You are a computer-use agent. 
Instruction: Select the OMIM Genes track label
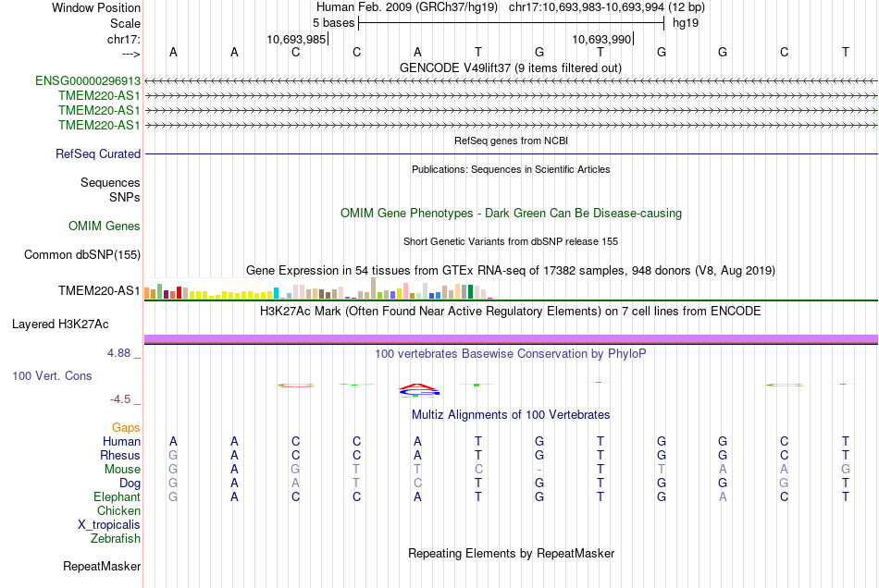(105, 226)
